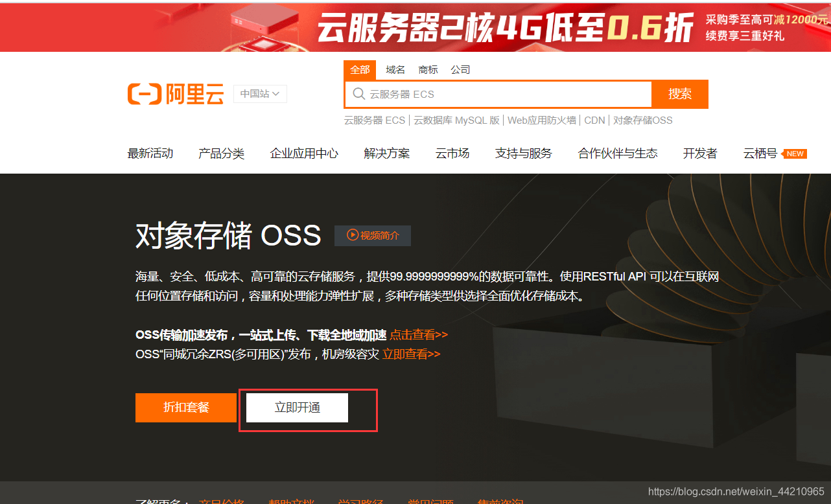Click the 立即开通 button
The height and width of the screenshot is (504, 831).
click(x=297, y=407)
